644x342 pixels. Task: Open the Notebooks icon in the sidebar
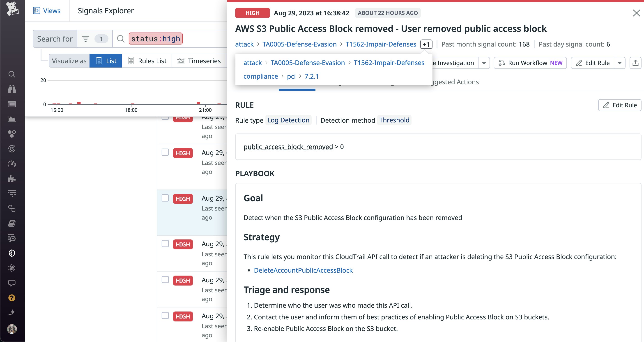(x=12, y=223)
